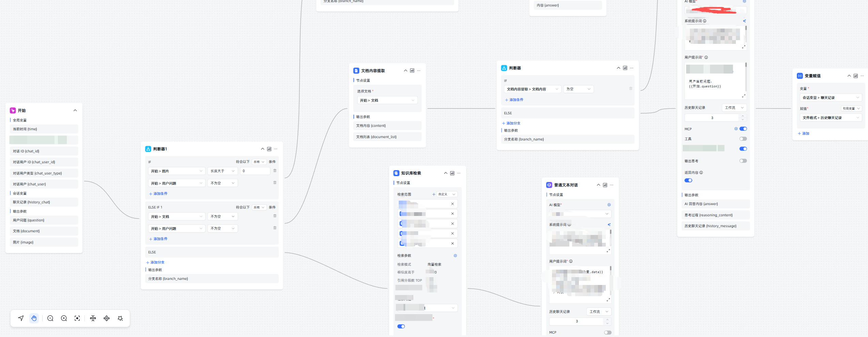The width and height of the screenshot is (868, 337).
Task: Enable the 工具 toggle
Action: (743, 139)
